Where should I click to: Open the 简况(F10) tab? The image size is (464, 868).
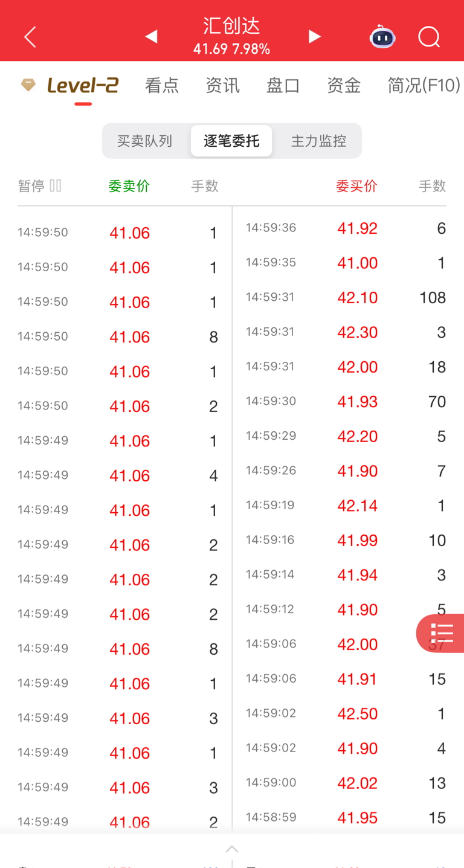(x=424, y=86)
